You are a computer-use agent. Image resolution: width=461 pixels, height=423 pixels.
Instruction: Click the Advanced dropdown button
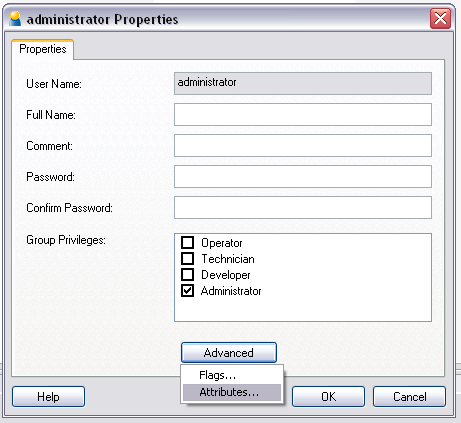click(229, 352)
